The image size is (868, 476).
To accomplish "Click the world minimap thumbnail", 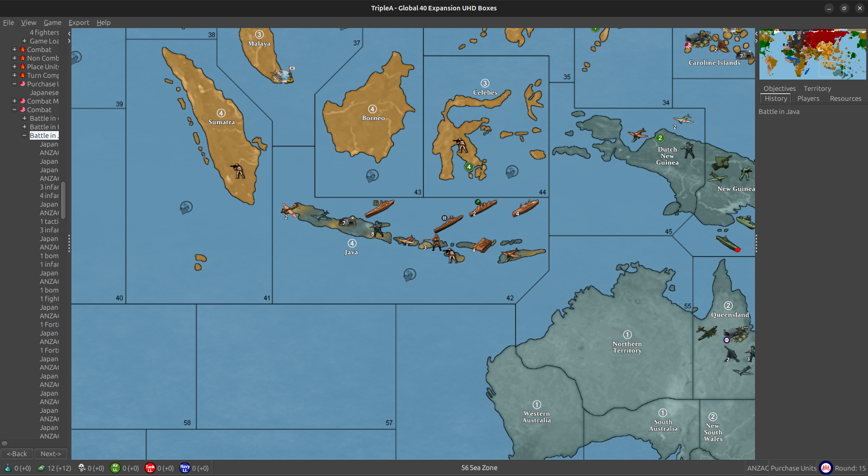I will pyautogui.click(x=812, y=54).
